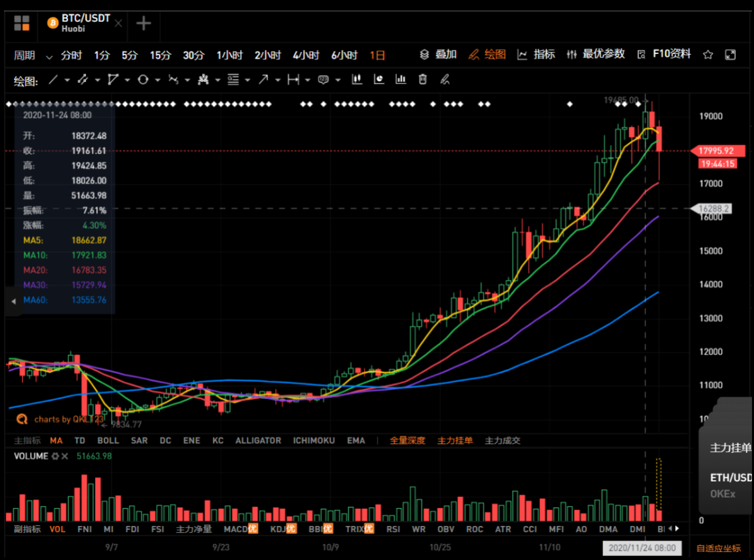Select the BOLL main indicator
754x560 pixels.
[108, 441]
